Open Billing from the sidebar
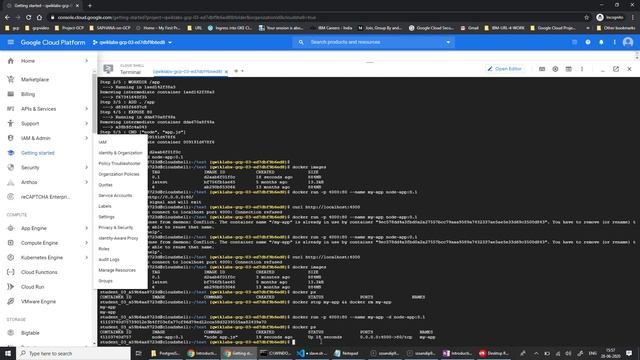Viewport: 640px width, 360px height. [28, 94]
